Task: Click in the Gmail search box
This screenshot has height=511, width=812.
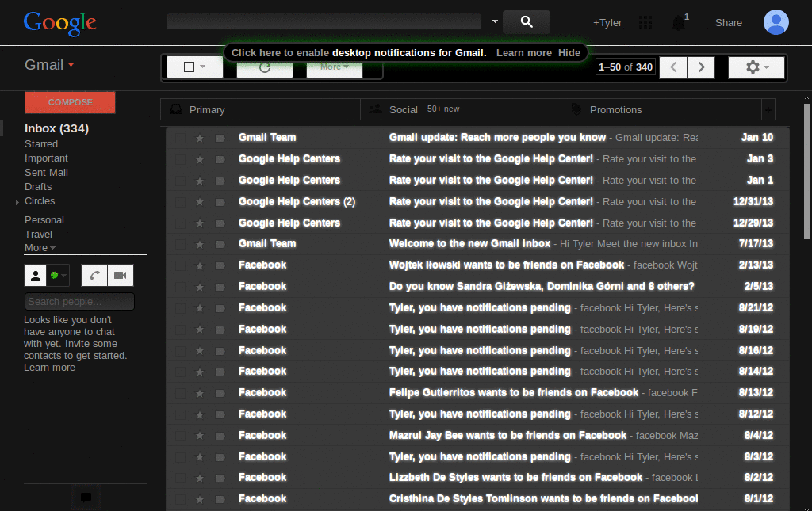Action: [324, 21]
